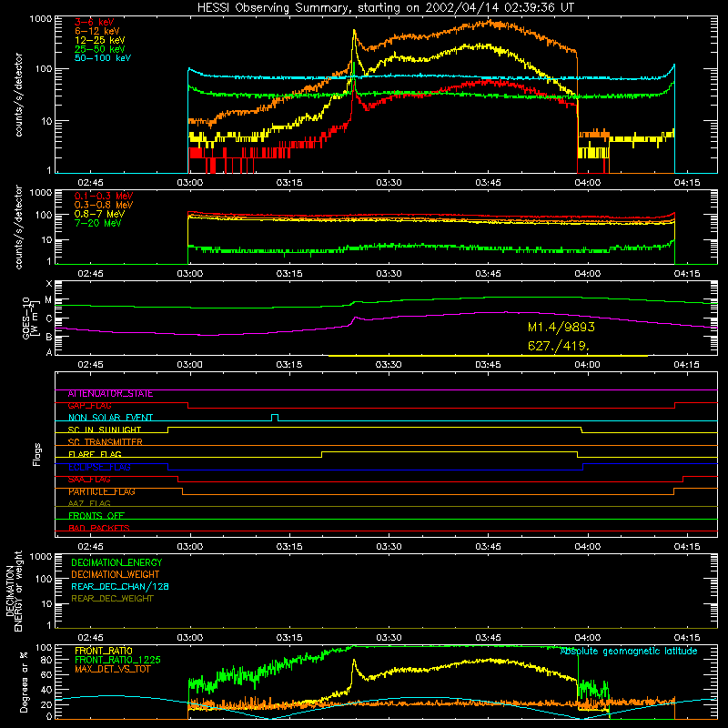Click the REAR_DEC_WEIGHT legend label
This screenshot has height=728, width=728.
tap(112, 599)
